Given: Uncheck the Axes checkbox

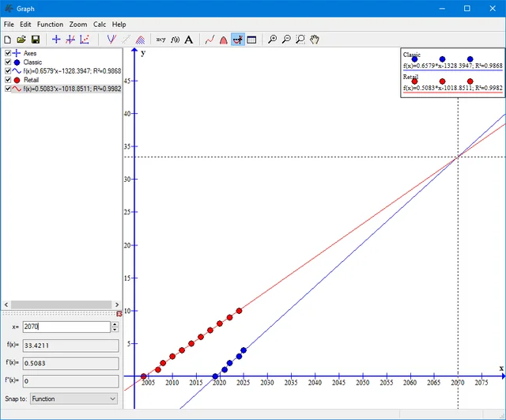Looking at the screenshot, I should point(8,53).
